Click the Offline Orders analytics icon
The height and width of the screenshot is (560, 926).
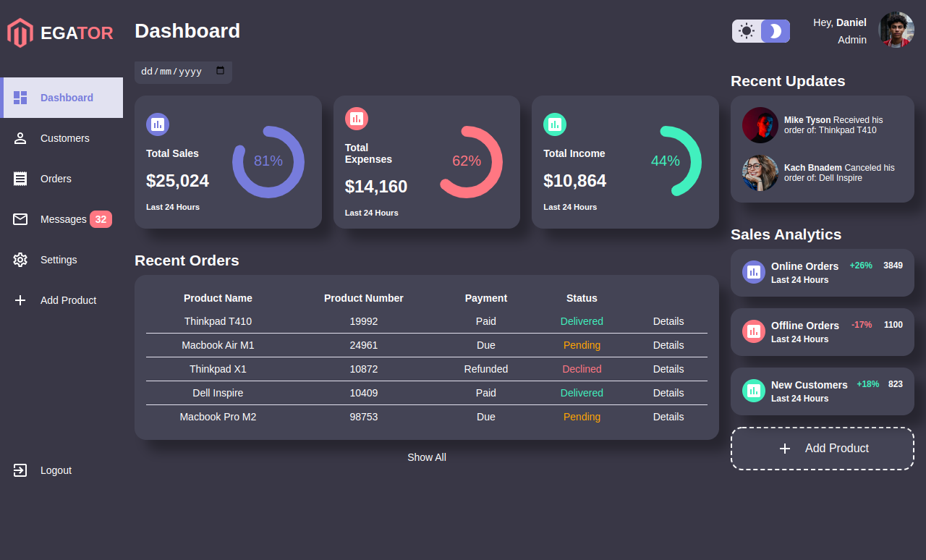(x=754, y=331)
